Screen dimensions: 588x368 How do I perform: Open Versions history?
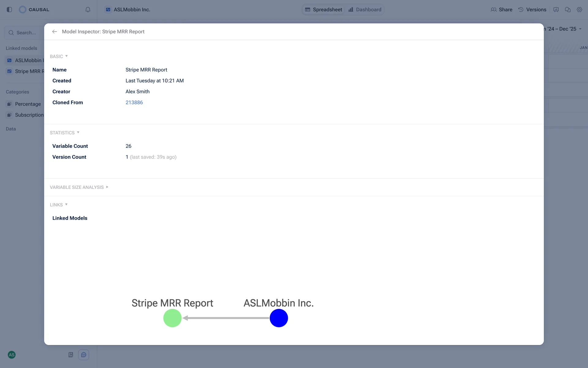click(532, 10)
